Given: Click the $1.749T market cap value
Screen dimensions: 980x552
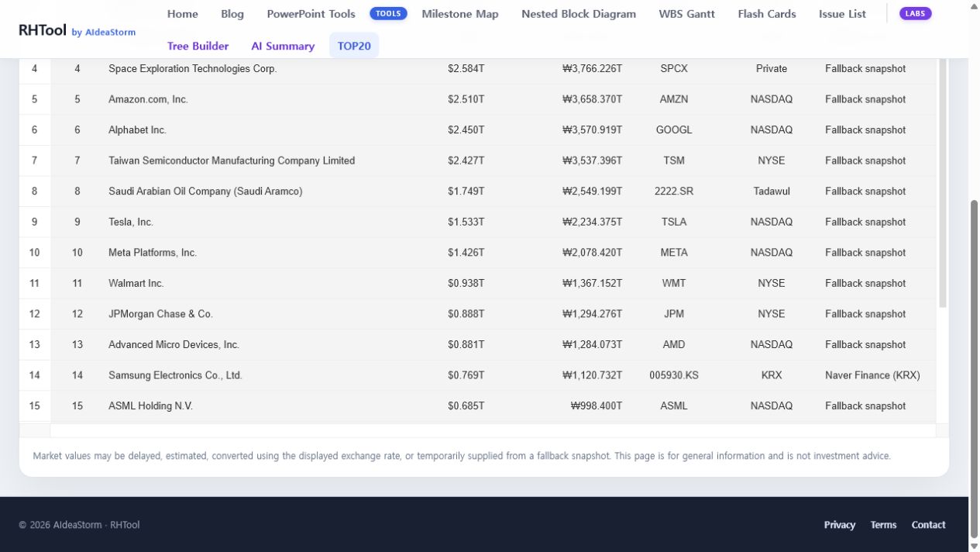Looking at the screenshot, I should click(466, 191).
